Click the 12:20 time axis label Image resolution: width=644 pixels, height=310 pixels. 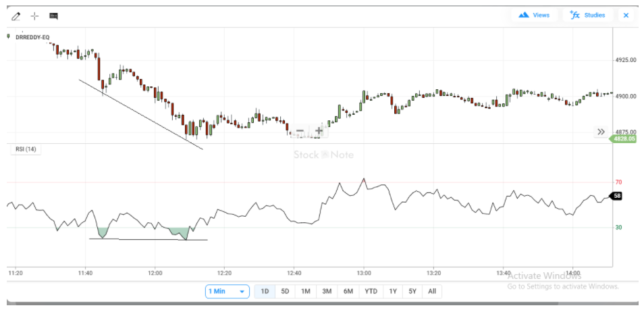click(224, 273)
